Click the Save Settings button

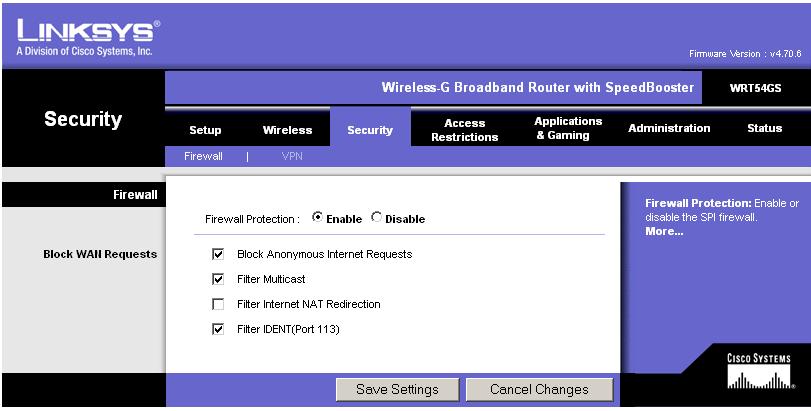pos(397,389)
